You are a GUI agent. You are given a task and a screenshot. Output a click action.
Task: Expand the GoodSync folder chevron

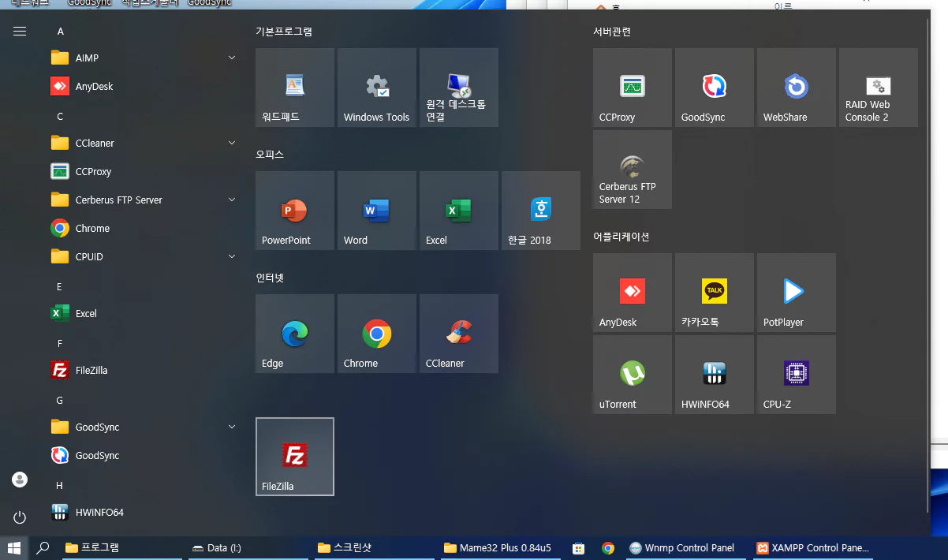coord(232,427)
